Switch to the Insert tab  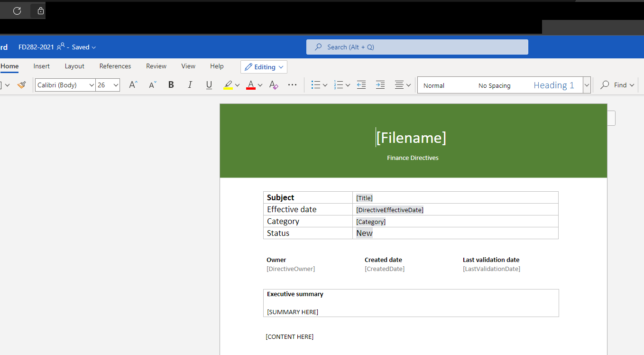(42, 66)
